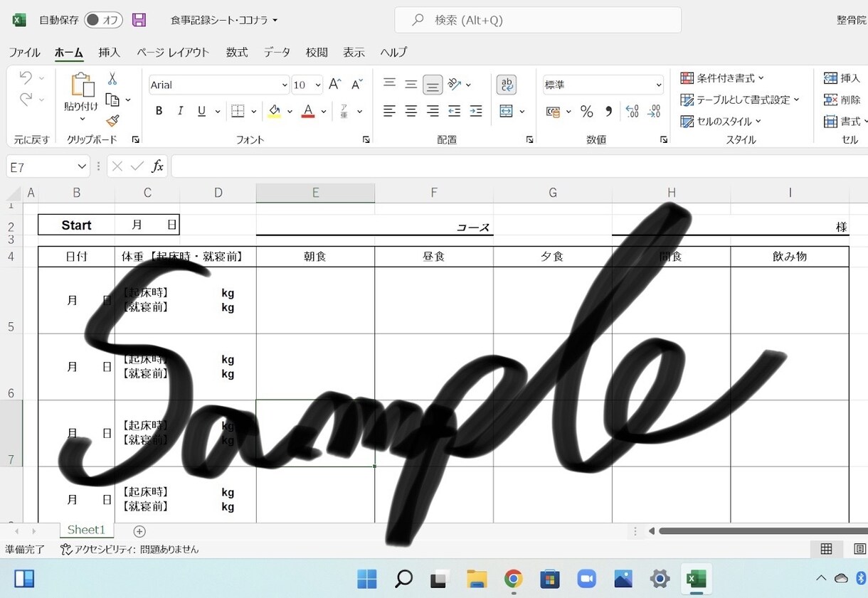Open the セルのスタイル button
The width and height of the screenshot is (868, 598).
[x=721, y=122]
